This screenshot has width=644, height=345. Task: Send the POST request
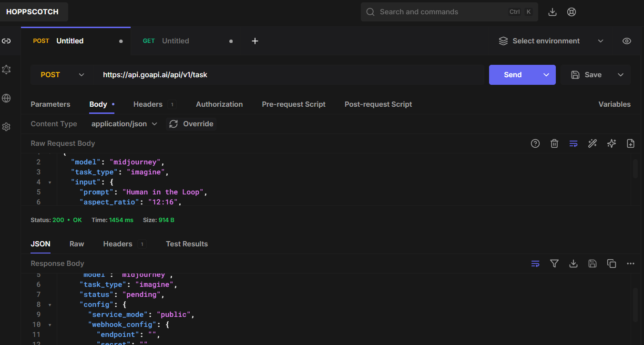tap(512, 74)
